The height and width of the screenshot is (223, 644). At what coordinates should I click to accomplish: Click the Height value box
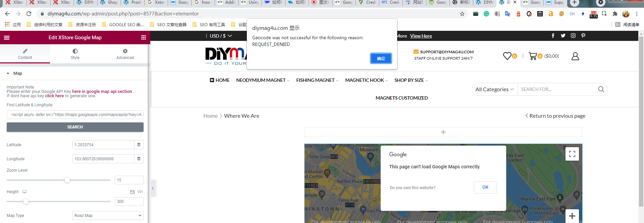click(x=129, y=202)
